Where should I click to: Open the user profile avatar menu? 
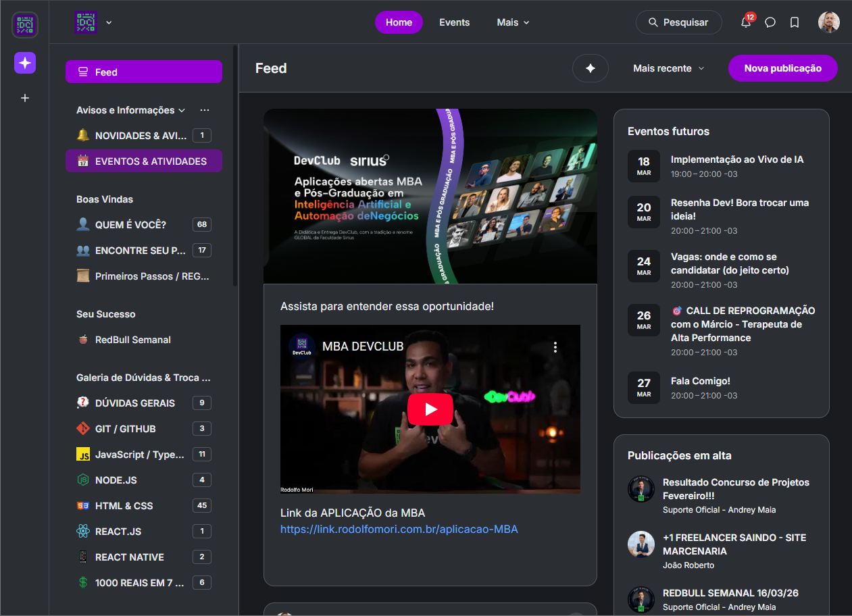click(x=829, y=22)
